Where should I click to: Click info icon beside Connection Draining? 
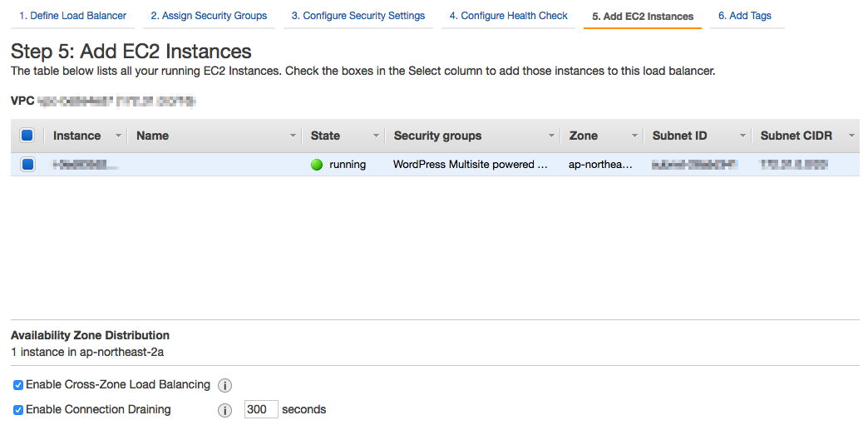tap(224, 410)
